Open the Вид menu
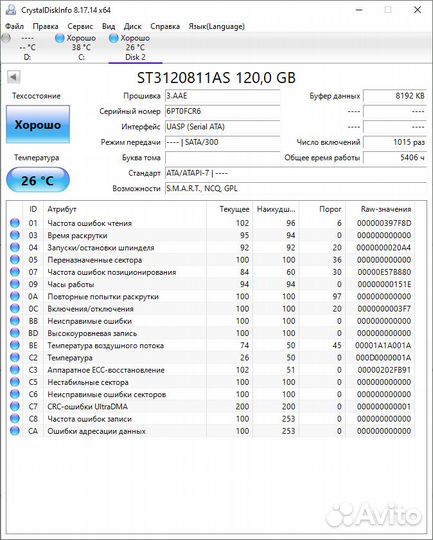Image resolution: width=433 pixels, height=540 pixels. point(109,26)
